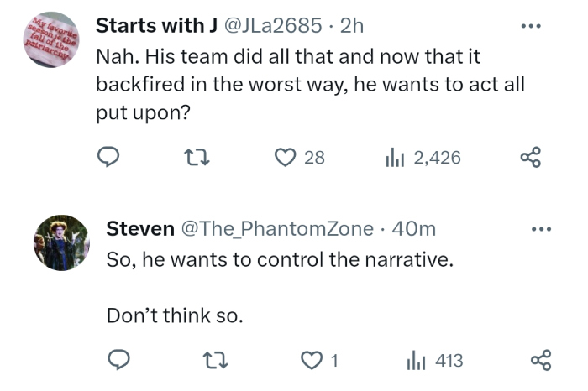Share Starts with J's tweet
588x391 pixels.
tap(530, 157)
